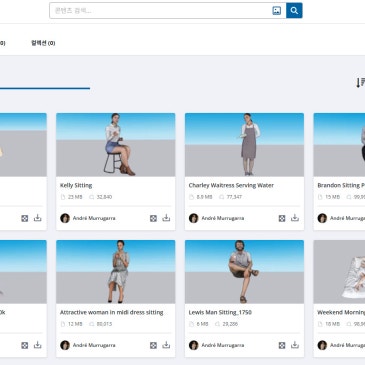Click author avatar on Brandon Sitting card
The image size is (365, 365).
click(322, 218)
